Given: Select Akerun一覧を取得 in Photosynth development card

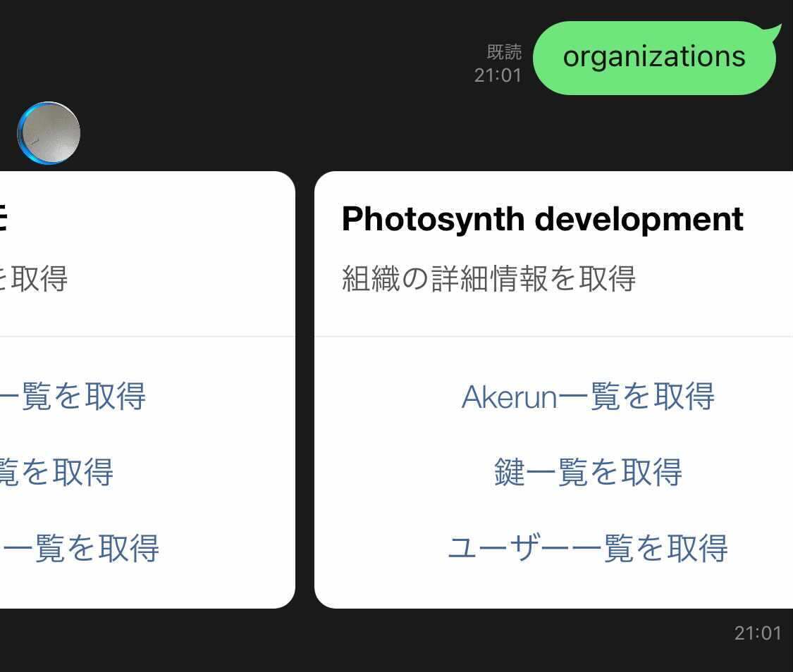Looking at the screenshot, I should coord(588,397).
